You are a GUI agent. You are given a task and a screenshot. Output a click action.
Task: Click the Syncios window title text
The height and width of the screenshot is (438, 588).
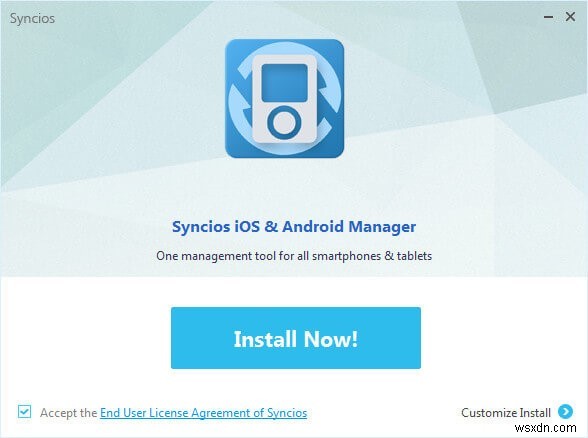(x=32, y=18)
